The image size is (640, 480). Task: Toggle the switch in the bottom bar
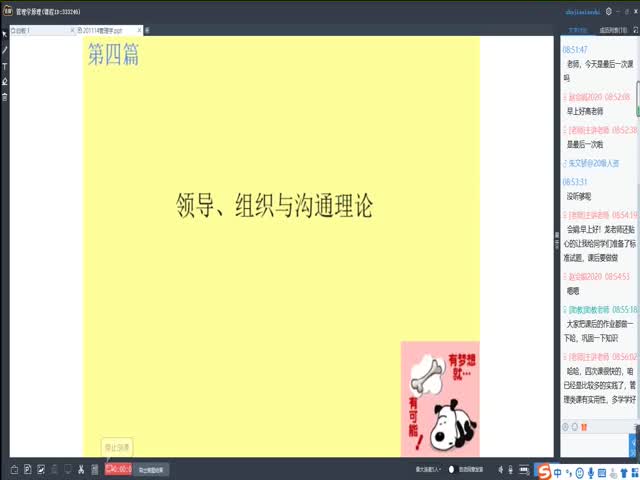point(451,470)
